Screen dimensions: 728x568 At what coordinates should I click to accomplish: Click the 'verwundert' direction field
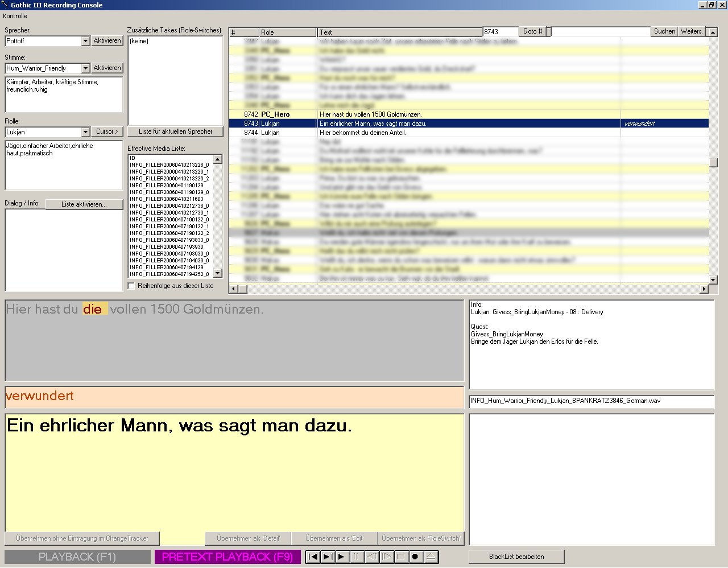(234, 397)
